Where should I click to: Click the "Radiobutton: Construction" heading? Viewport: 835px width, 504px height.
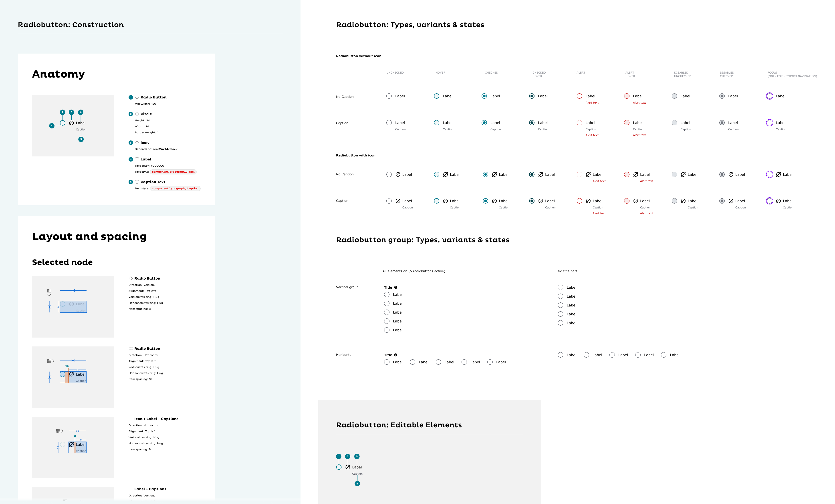click(x=71, y=25)
